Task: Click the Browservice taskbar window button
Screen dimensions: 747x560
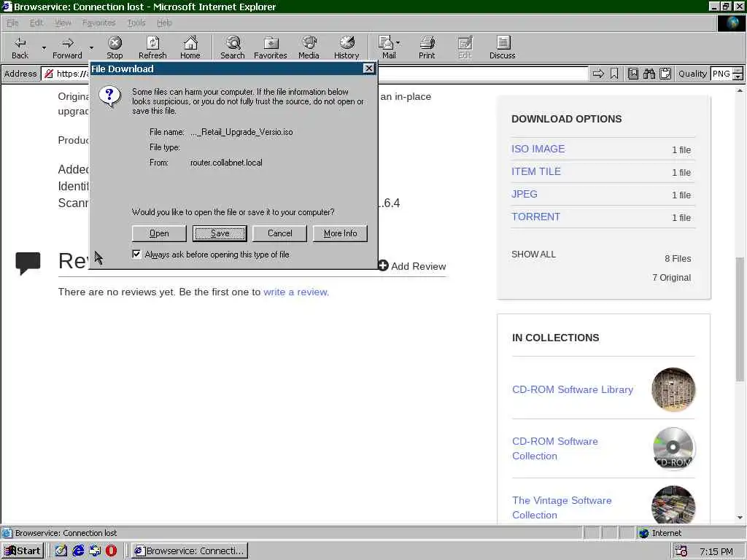Action: tap(190, 551)
